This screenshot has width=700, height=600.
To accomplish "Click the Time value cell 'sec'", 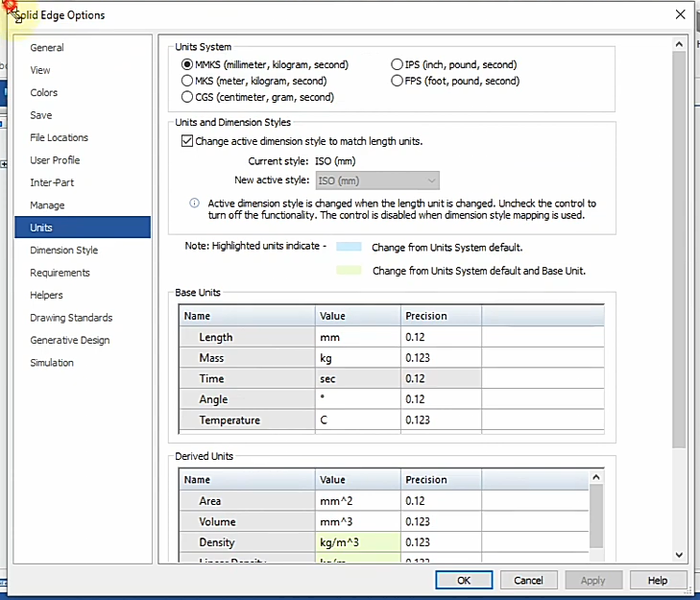I will click(x=357, y=378).
